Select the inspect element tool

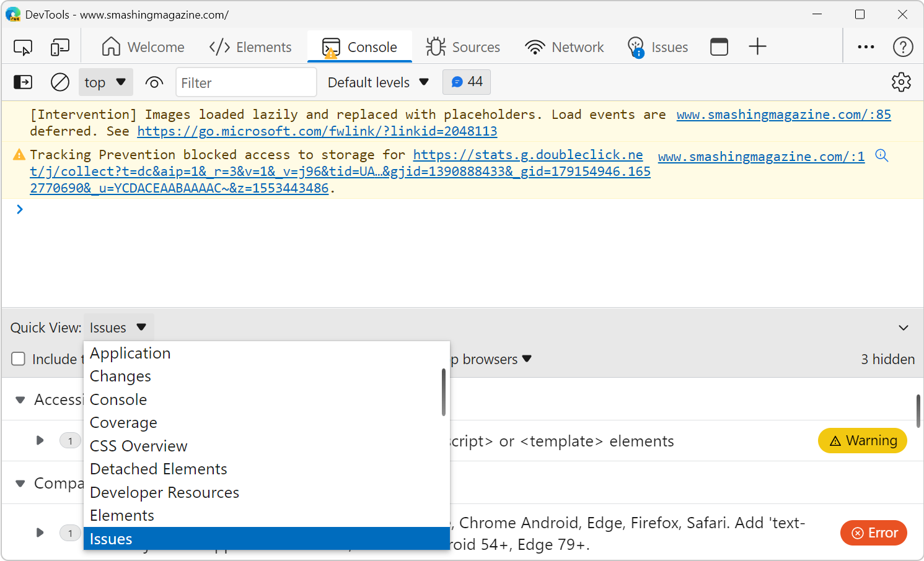point(23,46)
